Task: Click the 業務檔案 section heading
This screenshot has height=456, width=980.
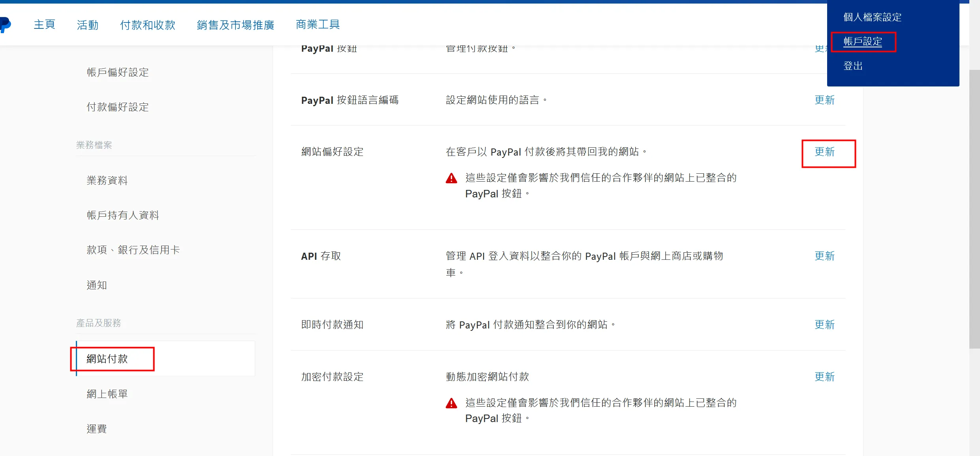Action: [94, 145]
